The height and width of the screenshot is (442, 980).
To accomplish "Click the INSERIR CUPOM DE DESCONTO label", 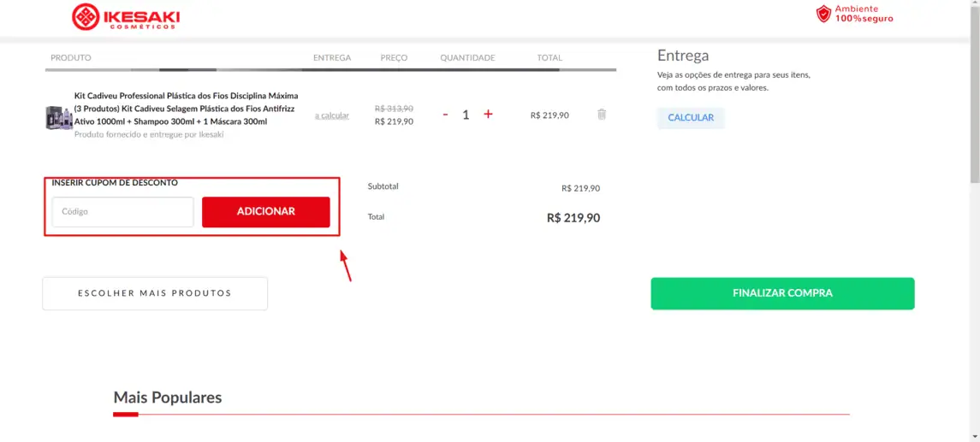I will (x=115, y=183).
